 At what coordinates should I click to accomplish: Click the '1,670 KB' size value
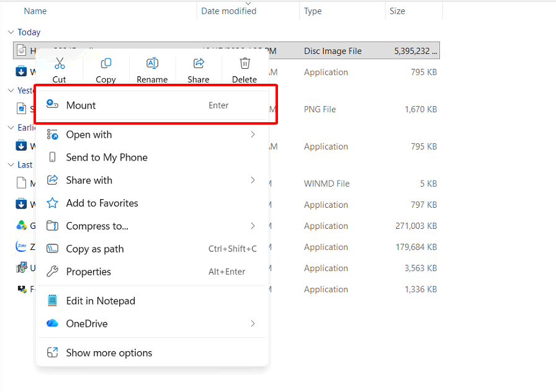421,109
